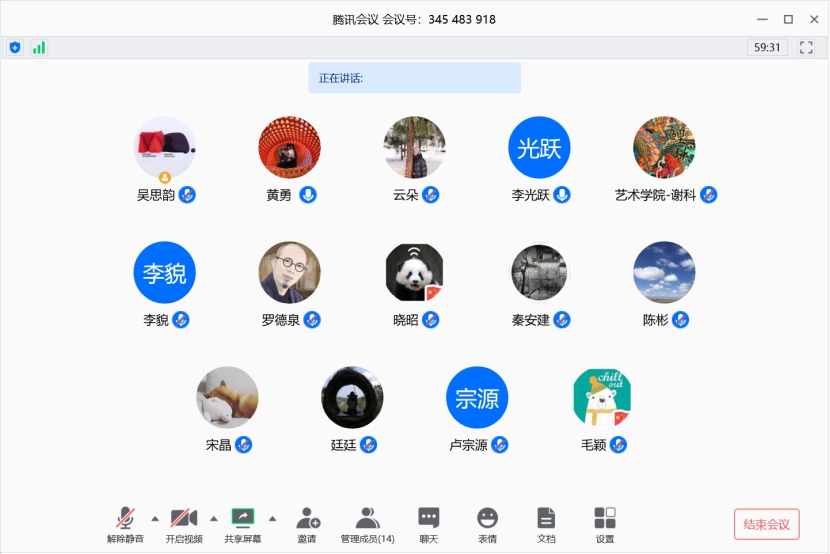This screenshot has width=830, height=554.
Task: Start screen sharing with 共享屏幕
Action: pyautogui.click(x=242, y=524)
